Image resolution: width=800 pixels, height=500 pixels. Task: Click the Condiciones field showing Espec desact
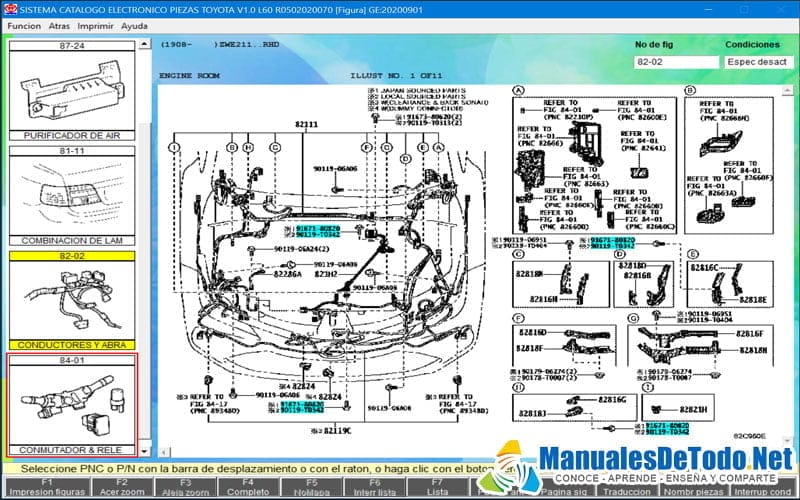coord(758,62)
